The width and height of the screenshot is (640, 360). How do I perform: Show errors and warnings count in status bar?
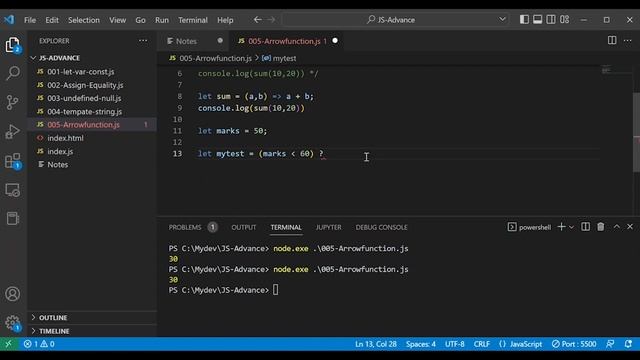click(39, 344)
